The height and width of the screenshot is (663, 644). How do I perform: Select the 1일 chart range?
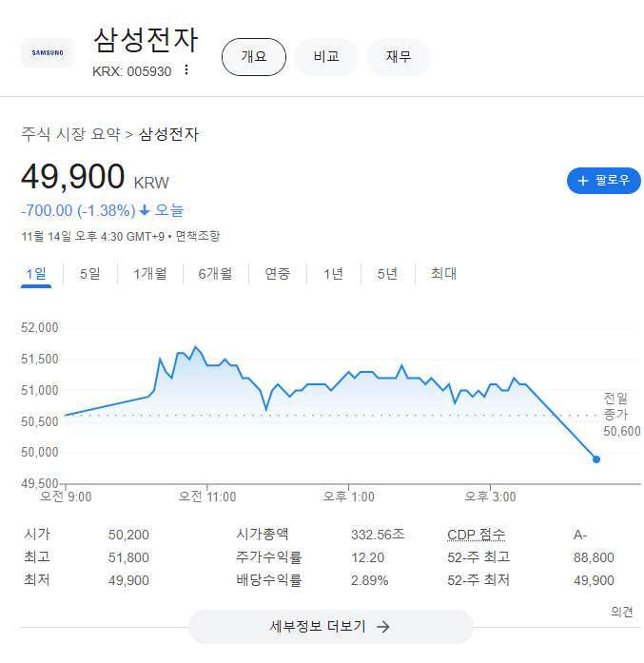click(36, 274)
